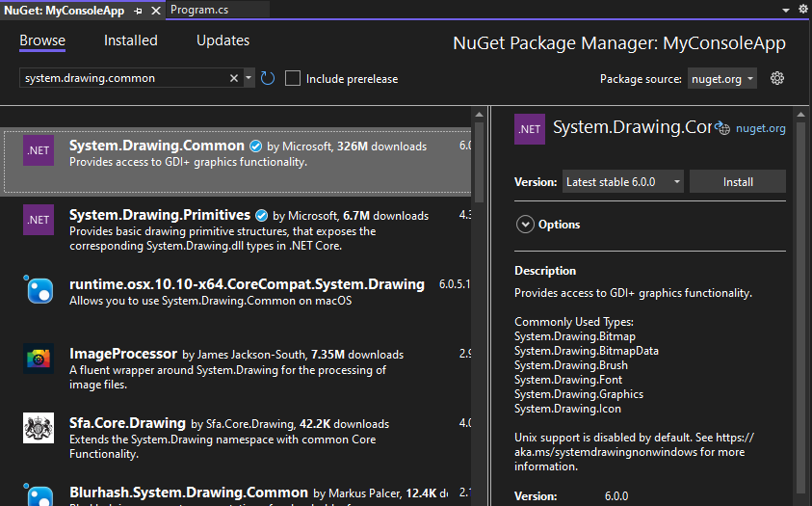Select runtime.osx.10.10-x64.CoreCompat.System.Drawing title
This screenshot has height=506, width=812.
click(247, 284)
